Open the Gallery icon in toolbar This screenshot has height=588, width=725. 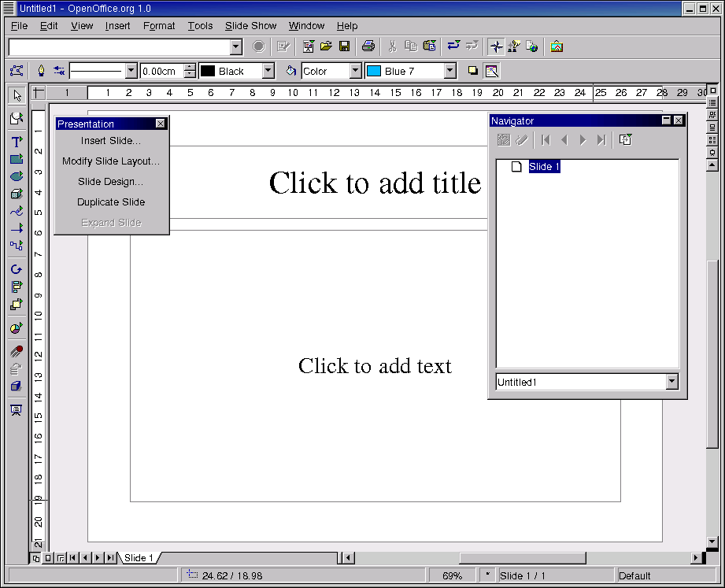click(557, 46)
